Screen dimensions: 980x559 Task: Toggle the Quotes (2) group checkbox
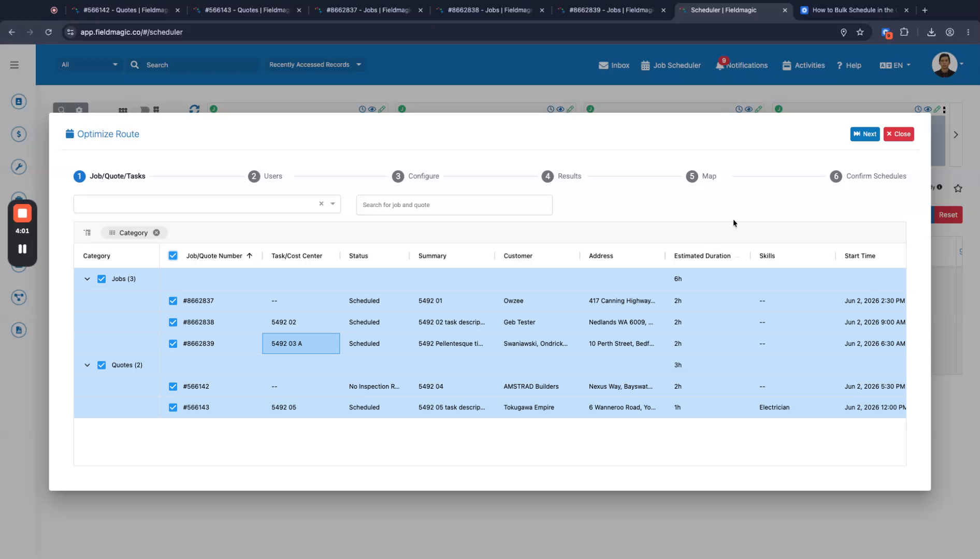tap(102, 365)
